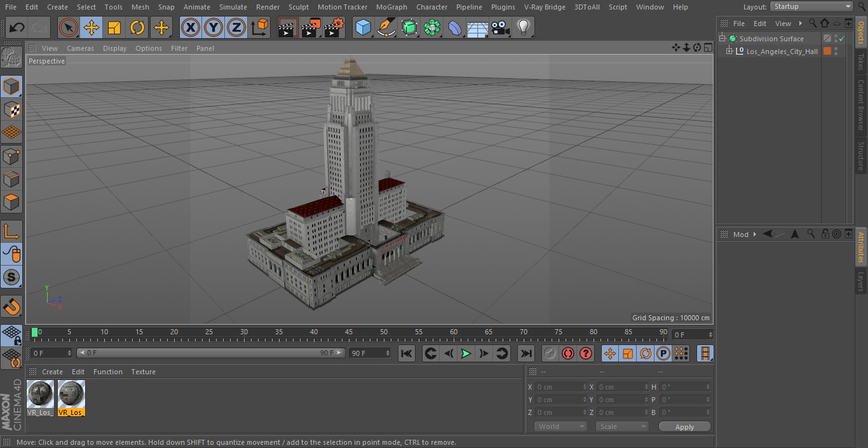
Task: Click frame 45 on the timeline ruler
Action: pyautogui.click(x=349, y=332)
